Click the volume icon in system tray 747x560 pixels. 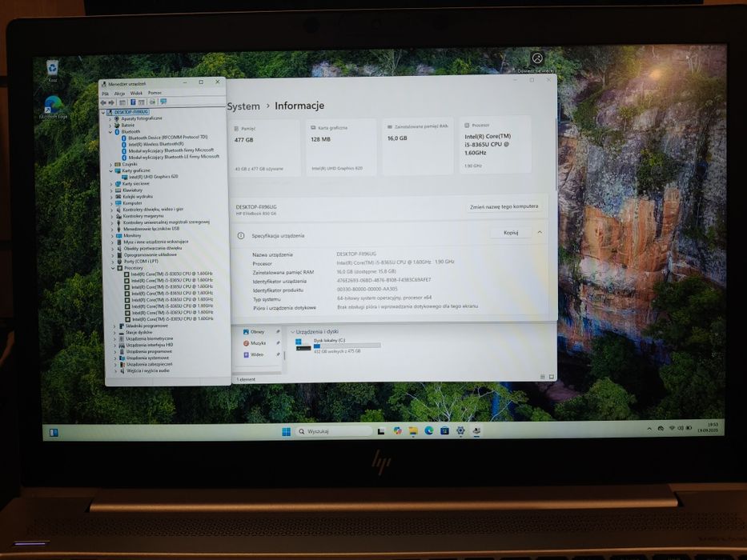[681, 428]
